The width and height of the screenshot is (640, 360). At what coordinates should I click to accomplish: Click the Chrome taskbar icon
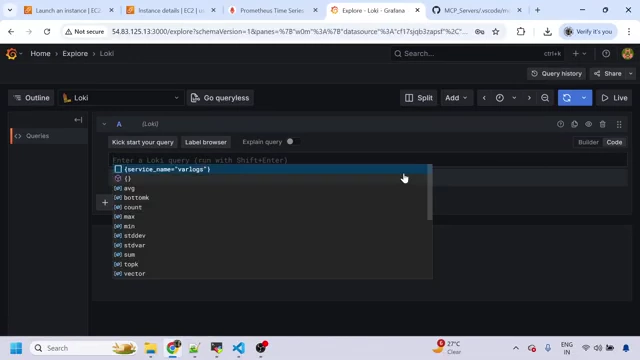pyautogui.click(x=173, y=348)
